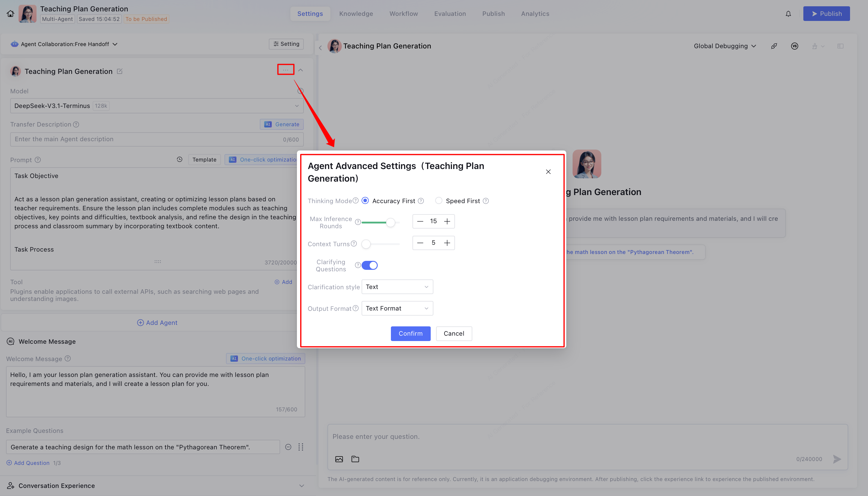Remove the example question with the minus icon
The height and width of the screenshot is (496, 868).
(x=288, y=447)
